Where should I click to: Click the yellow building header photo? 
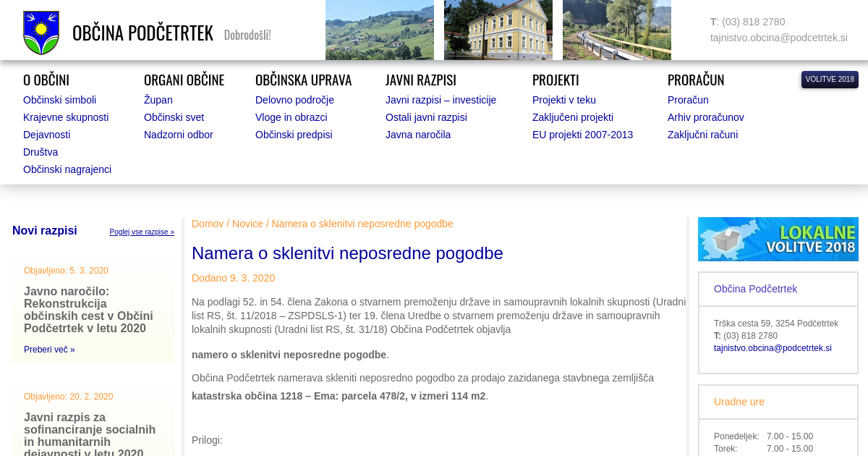[498, 30]
